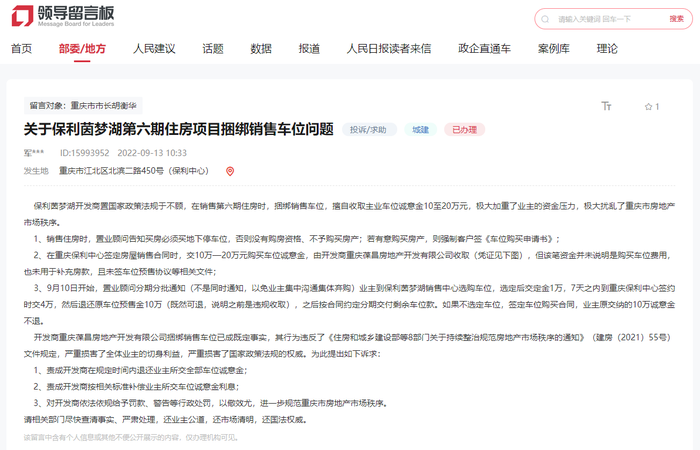
Task: Open the 人民建议 navigation tab
Action: [154, 48]
